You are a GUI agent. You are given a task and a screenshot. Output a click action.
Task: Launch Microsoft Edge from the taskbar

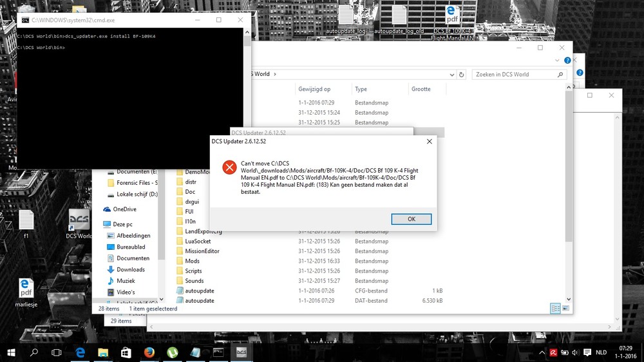[x=80, y=352]
